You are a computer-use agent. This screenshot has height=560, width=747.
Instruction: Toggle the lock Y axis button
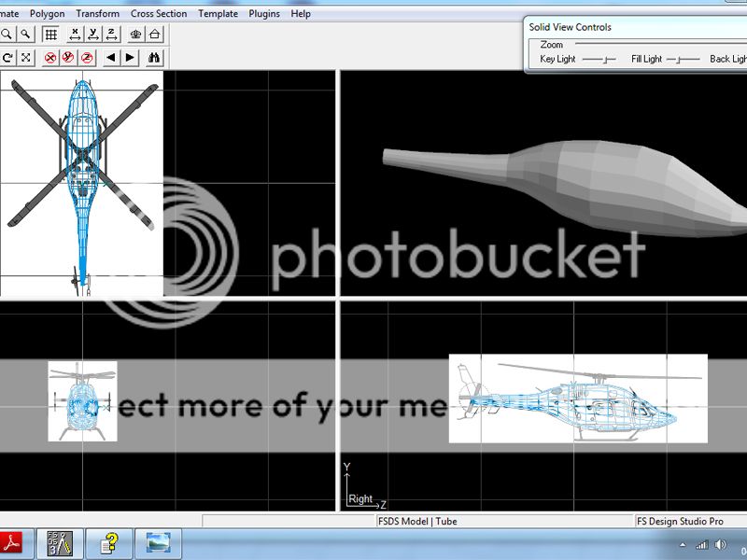69,56
